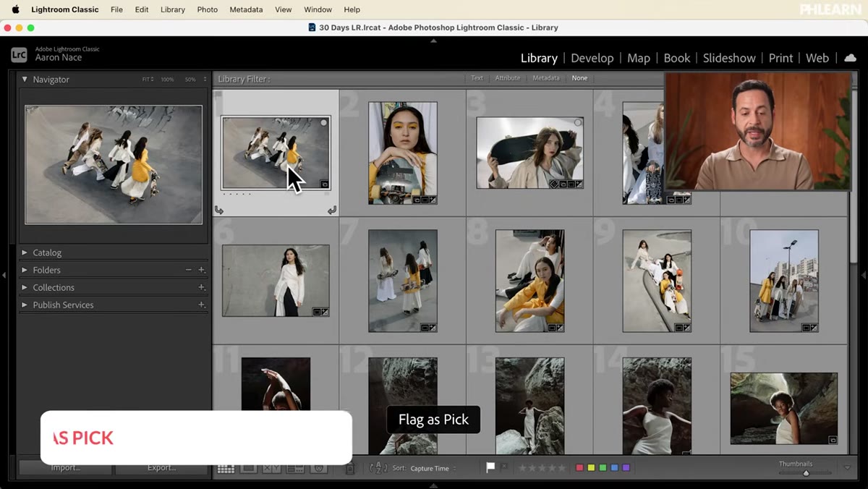The image size is (868, 489).
Task: Add new collection with plus icon
Action: [x=201, y=287]
